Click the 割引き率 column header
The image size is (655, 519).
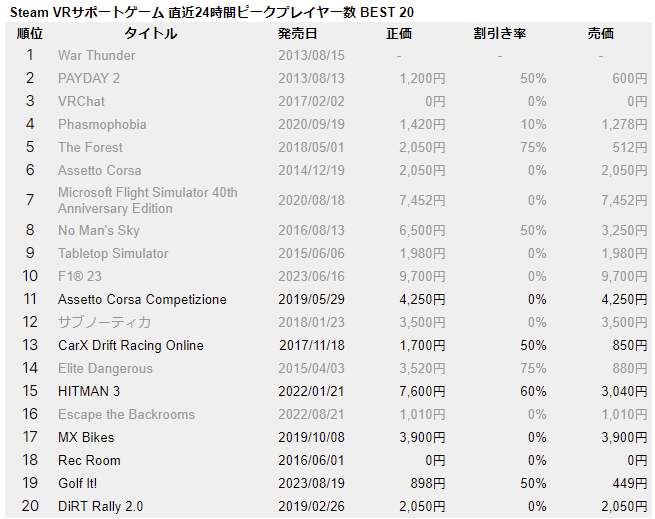[x=499, y=34]
